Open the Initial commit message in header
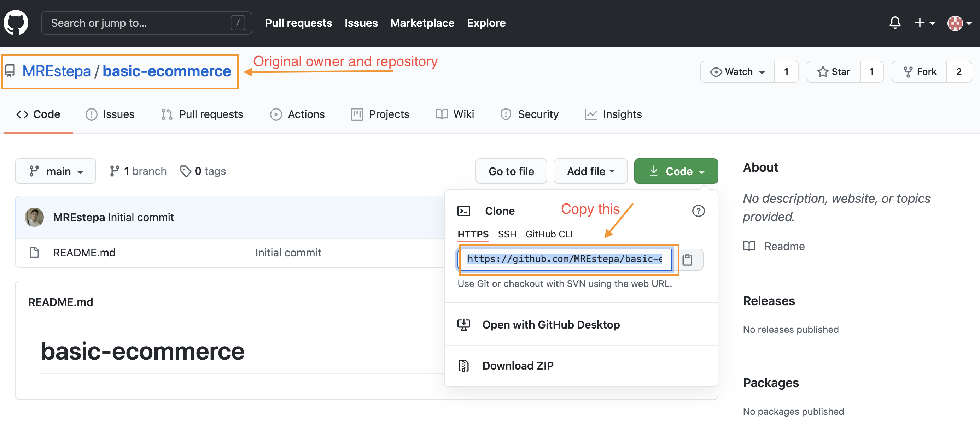This screenshot has height=431, width=980. point(141,217)
